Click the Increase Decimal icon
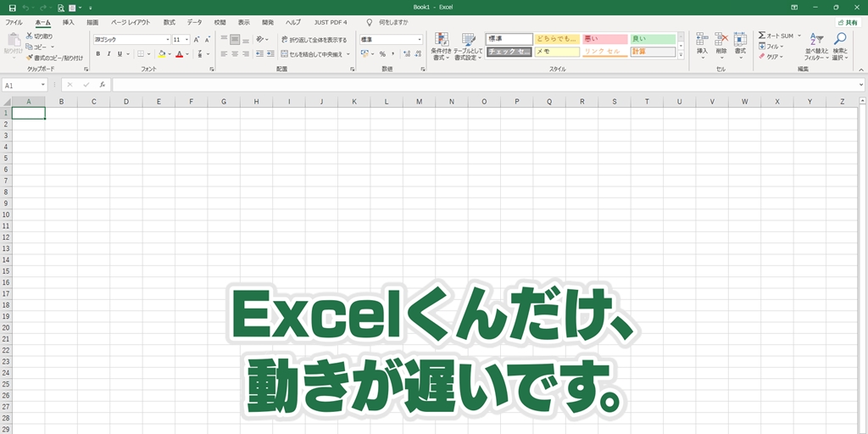The image size is (868, 434). pyautogui.click(x=407, y=53)
